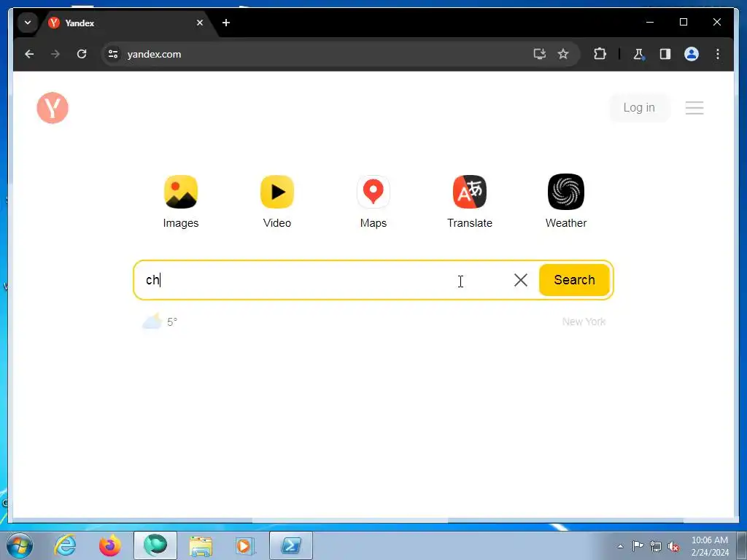Open Yandex Translate service
This screenshot has width=747, height=560.
(x=469, y=202)
